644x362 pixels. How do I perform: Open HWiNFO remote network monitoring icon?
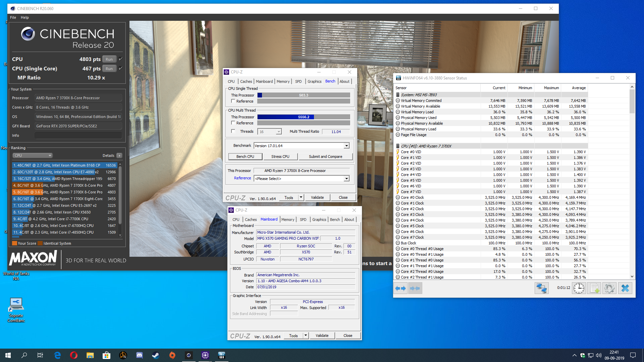(541, 288)
